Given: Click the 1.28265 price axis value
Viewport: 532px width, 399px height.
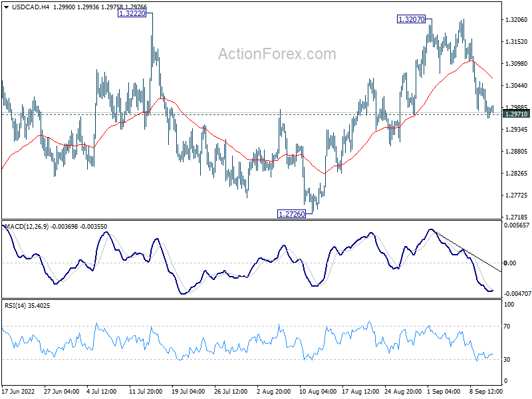Looking at the screenshot, I should (x=517, y=174).
